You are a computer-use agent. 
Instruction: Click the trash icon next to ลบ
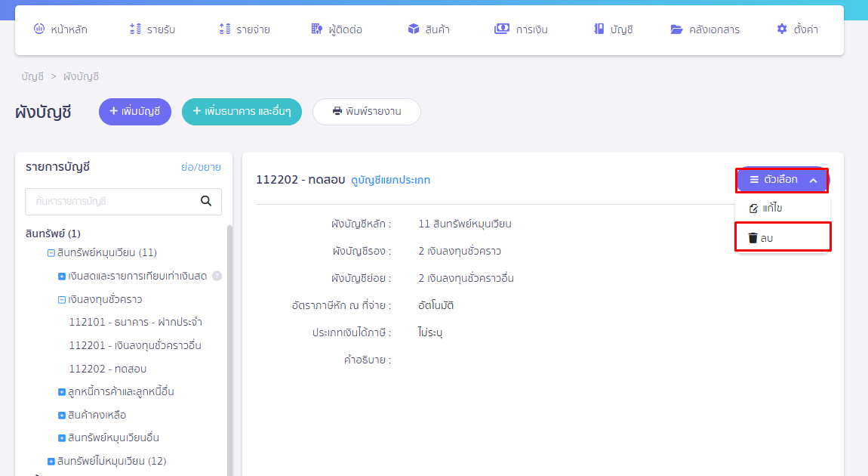pos(753,237)
